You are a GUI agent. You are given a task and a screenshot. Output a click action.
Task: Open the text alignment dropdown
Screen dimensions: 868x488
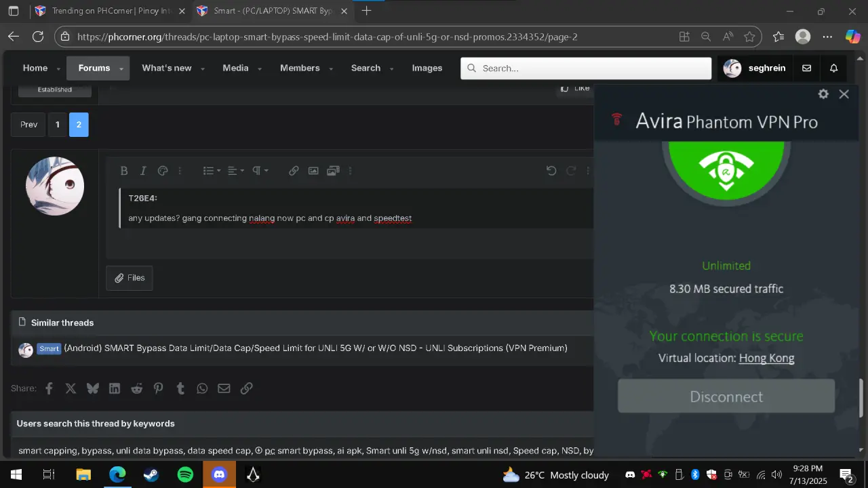tap(235, 171)
